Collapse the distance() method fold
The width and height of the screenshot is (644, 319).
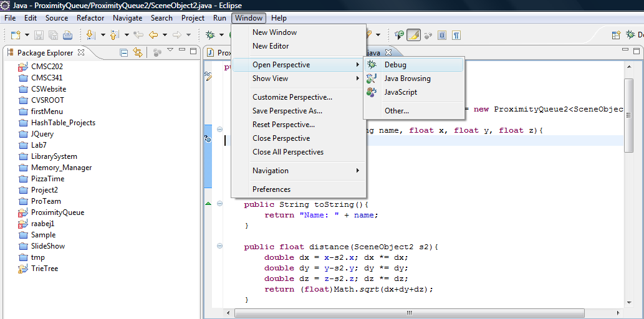point(219,246)
